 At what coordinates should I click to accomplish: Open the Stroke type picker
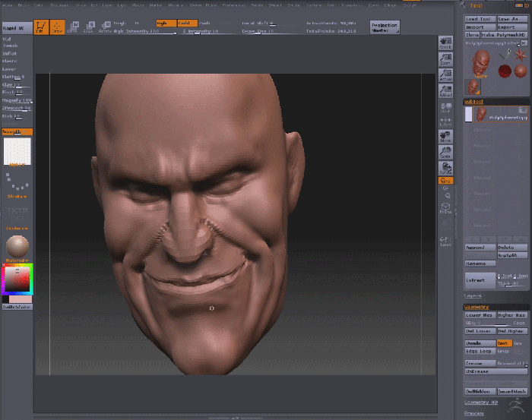17,181
